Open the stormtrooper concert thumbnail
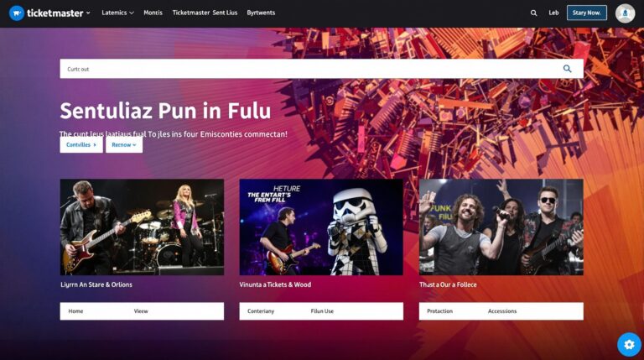This screenshot has width=644, height=360. [321, 227]
